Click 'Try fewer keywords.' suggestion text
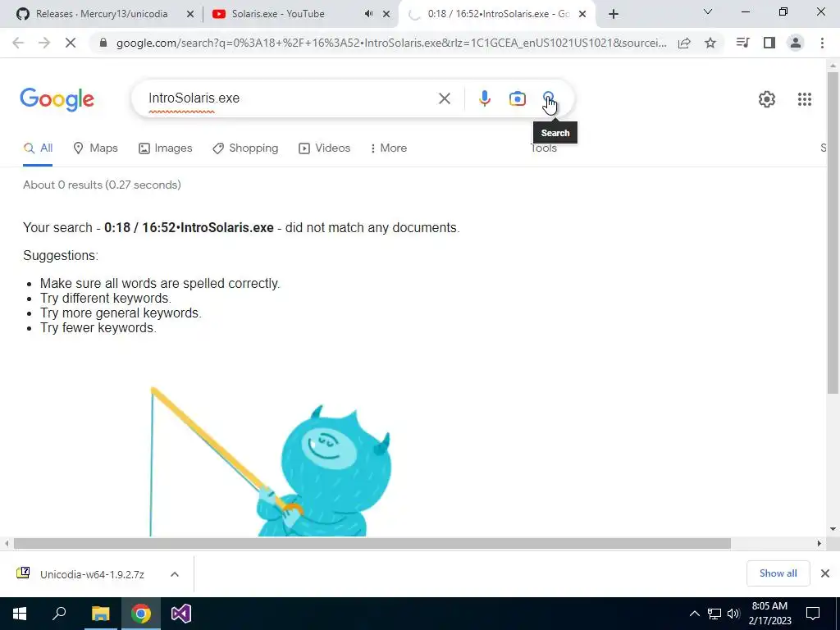This screenshot has width=840, height=630. pos(98,328)
